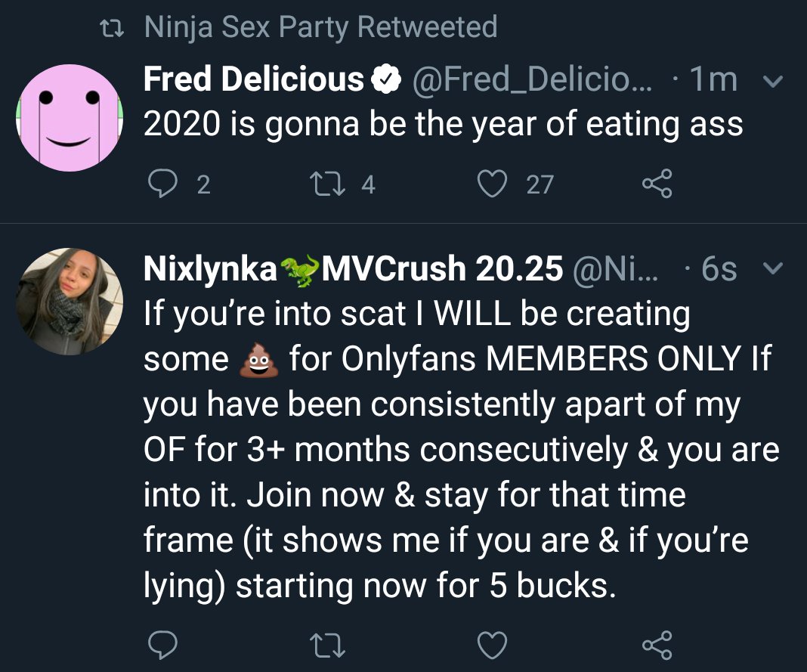Reply to Fred Delicious's tweet

click(159, 184)
